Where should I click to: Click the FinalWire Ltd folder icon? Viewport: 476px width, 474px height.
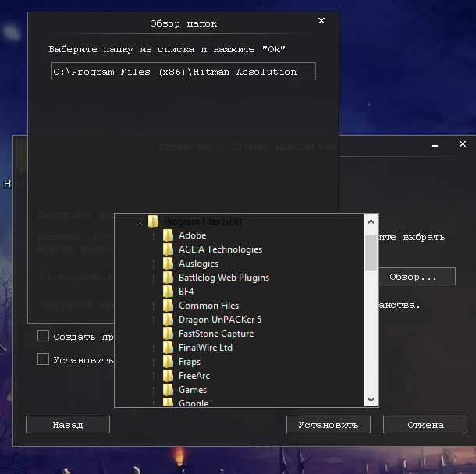168,348
